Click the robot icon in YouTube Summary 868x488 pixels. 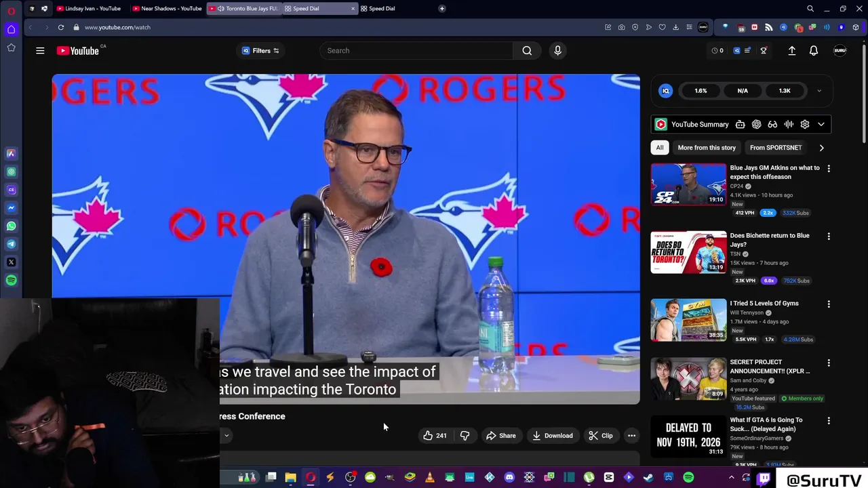(x=740, y=125)
